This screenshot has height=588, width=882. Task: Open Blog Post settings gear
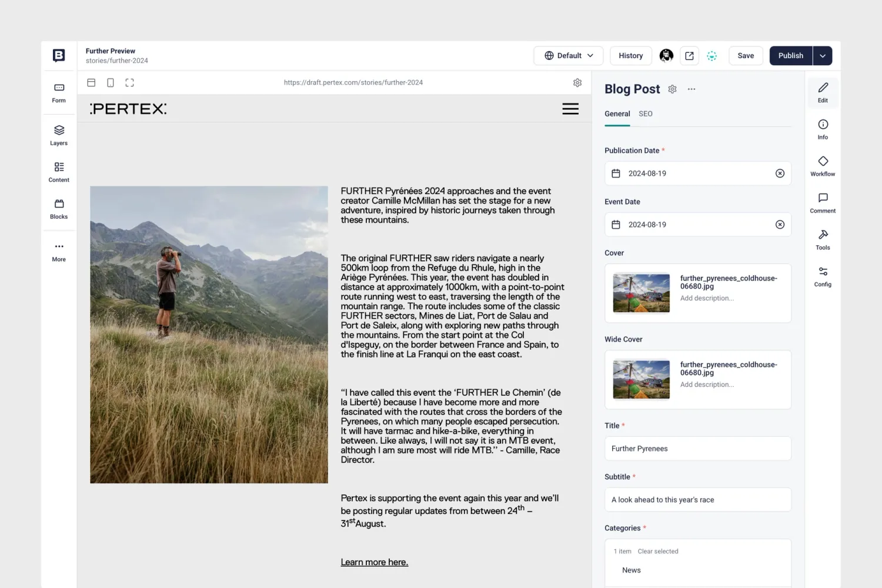673,89
